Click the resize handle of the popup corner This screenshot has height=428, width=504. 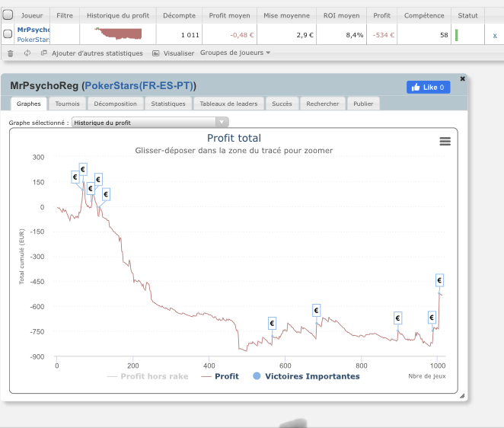pyautogui.click(x=462, y=396)
